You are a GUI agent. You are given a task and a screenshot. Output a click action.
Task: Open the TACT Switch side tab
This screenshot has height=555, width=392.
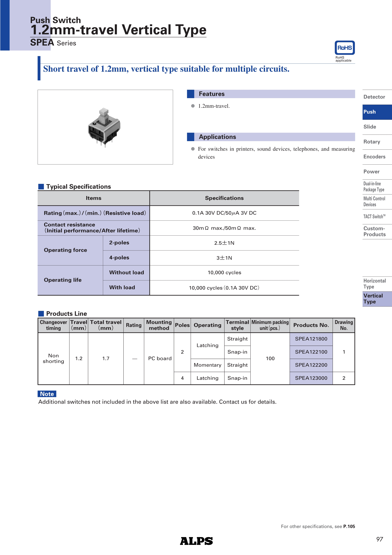click(374, 217)
